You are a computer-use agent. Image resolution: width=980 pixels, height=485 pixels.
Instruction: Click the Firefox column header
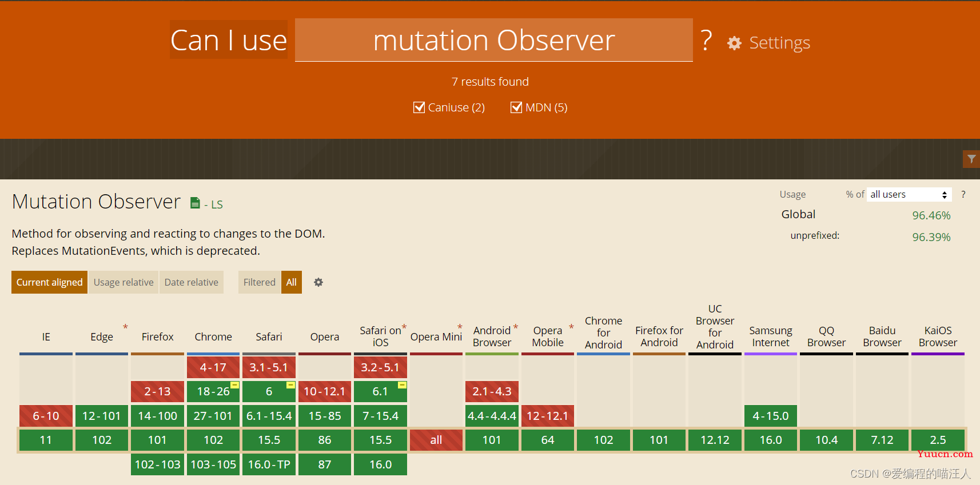point(157,337)
